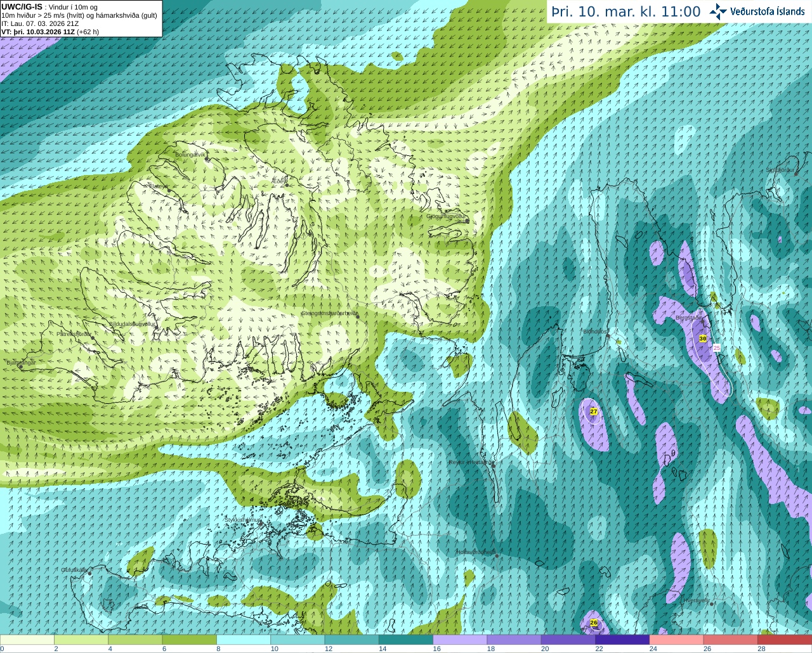The width and height of the screenshot is (812, 653).
Task: Click the yellow gust marker showing 27
Action: tap(594, 411)
